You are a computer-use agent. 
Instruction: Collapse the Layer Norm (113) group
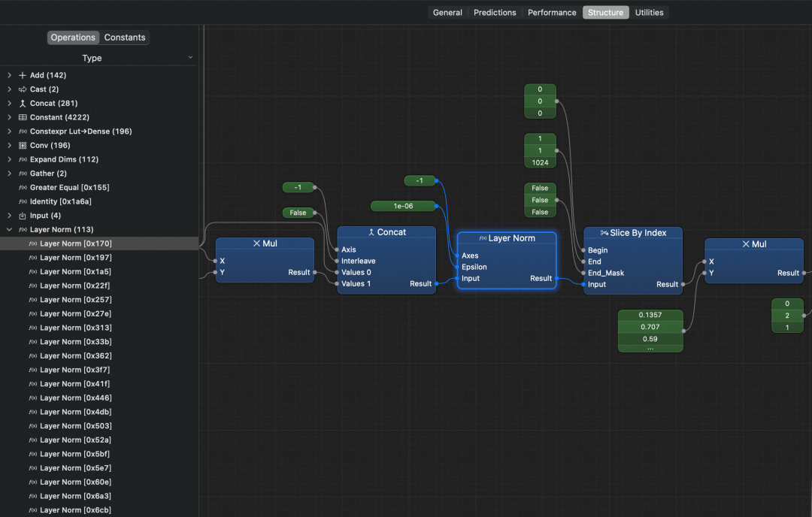[x=8, y=229]
